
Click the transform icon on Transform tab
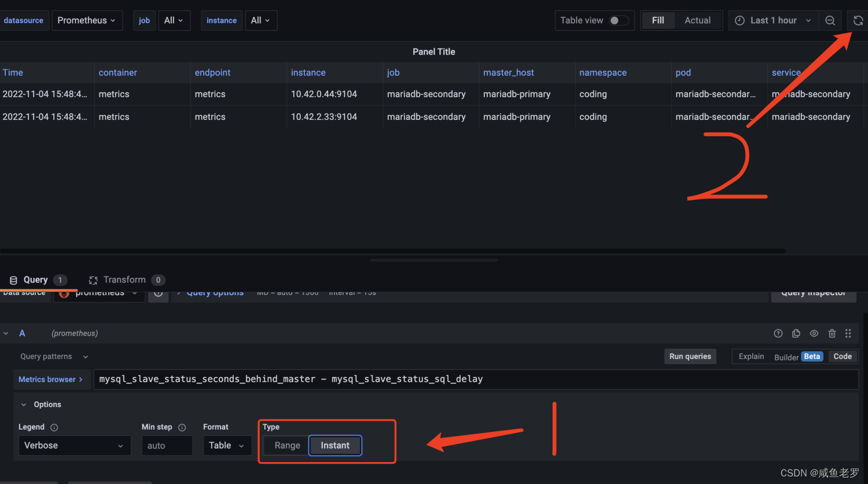(93, 280)
